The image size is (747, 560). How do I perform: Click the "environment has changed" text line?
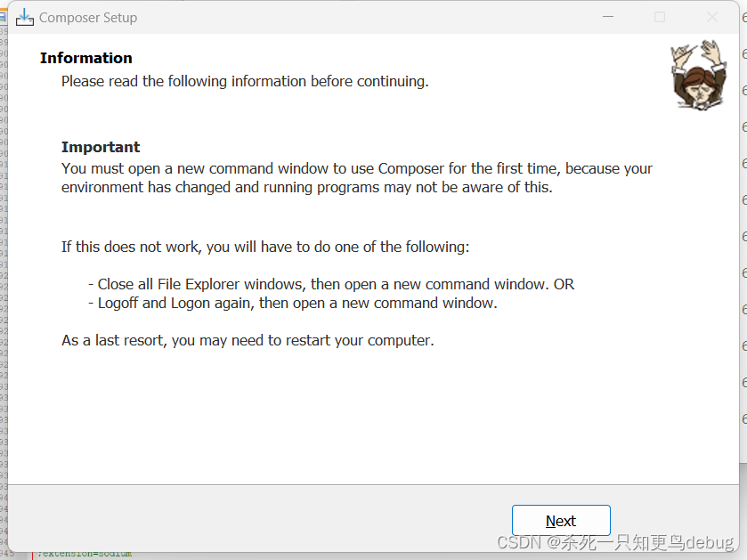(x=307, y=187)
